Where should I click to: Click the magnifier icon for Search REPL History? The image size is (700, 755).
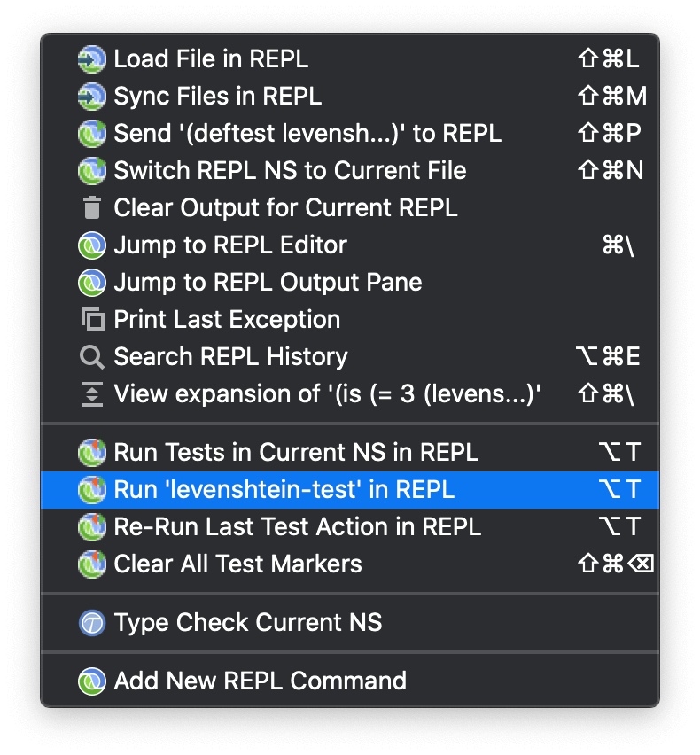(x=91, y=357)
